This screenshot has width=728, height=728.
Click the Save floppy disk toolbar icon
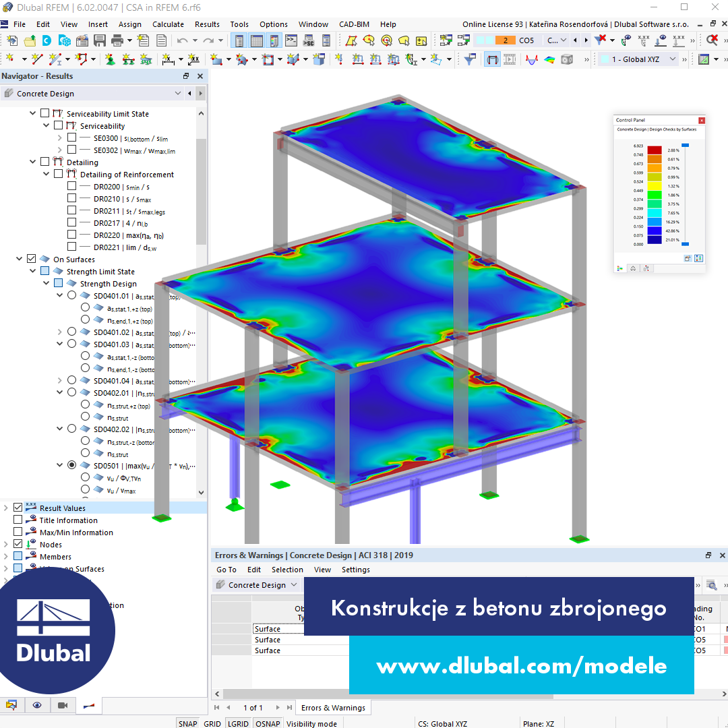click(100, 40)
